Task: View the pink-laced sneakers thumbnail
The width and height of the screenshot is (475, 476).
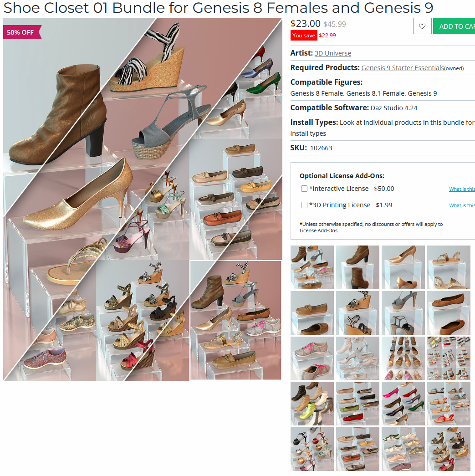Action: (312, 358)
